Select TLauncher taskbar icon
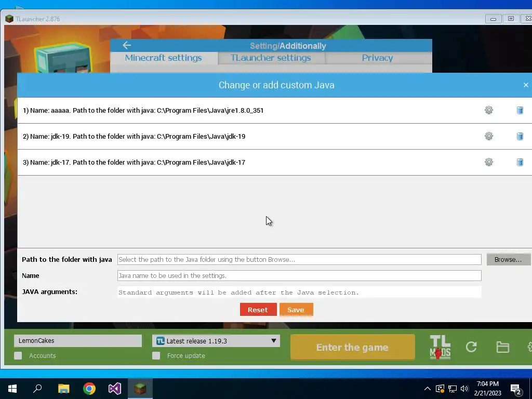Screen dimensions: 532x399 pyautogui.click(x=140, y=389)
